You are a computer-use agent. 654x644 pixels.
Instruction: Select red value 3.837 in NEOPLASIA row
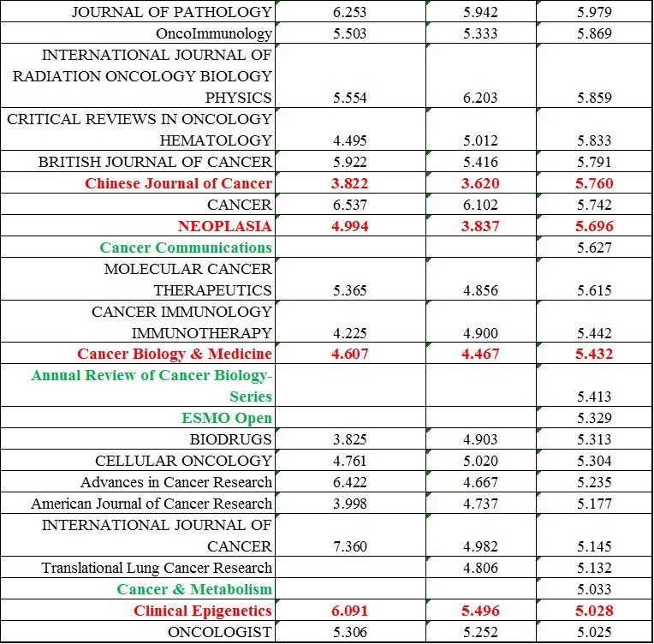coord(480,226)
